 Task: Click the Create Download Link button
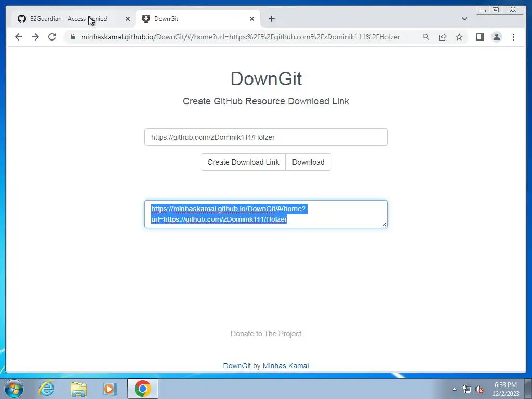click(243, 162)
